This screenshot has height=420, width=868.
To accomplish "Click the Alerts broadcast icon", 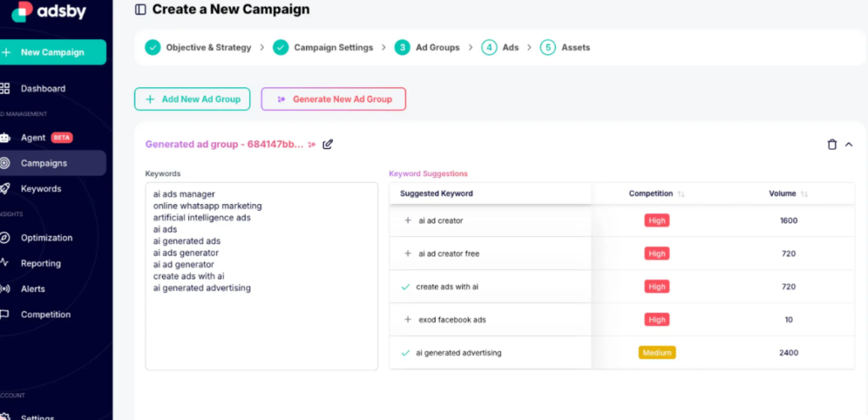I will tap(5, 289).
